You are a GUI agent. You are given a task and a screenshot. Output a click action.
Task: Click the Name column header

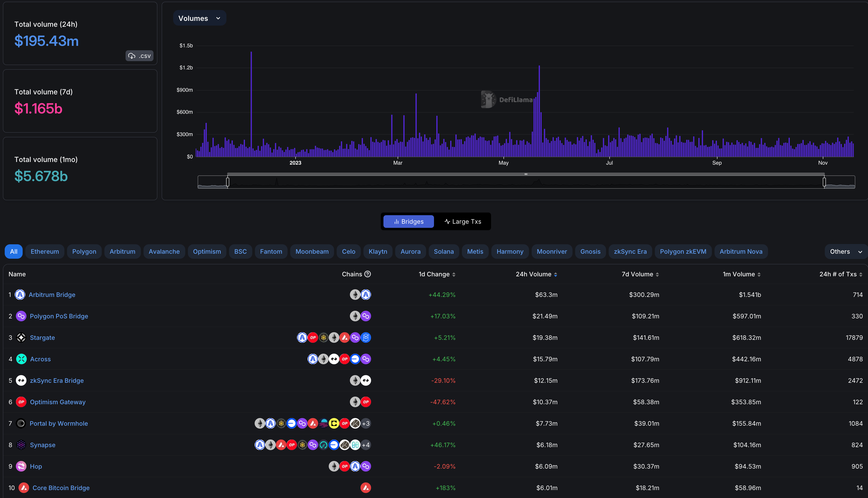17,274
